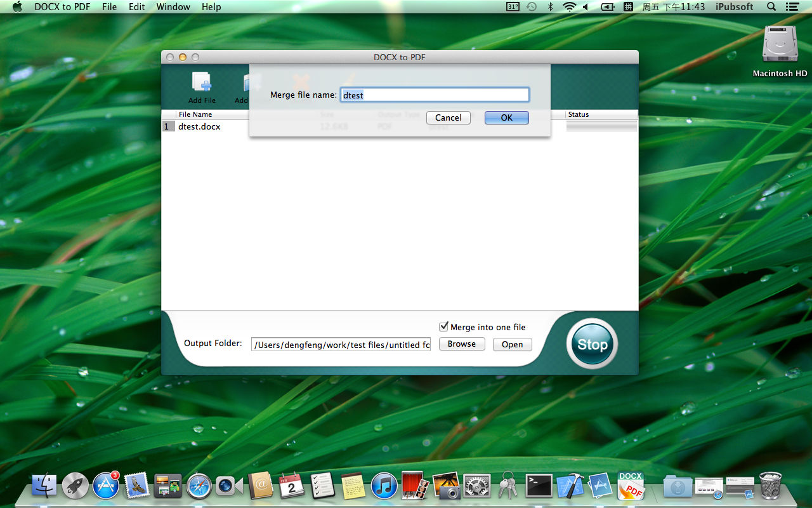Screen dimensions: 812x508
Task: Open Finder from the Dock
Action: (44, 486)
